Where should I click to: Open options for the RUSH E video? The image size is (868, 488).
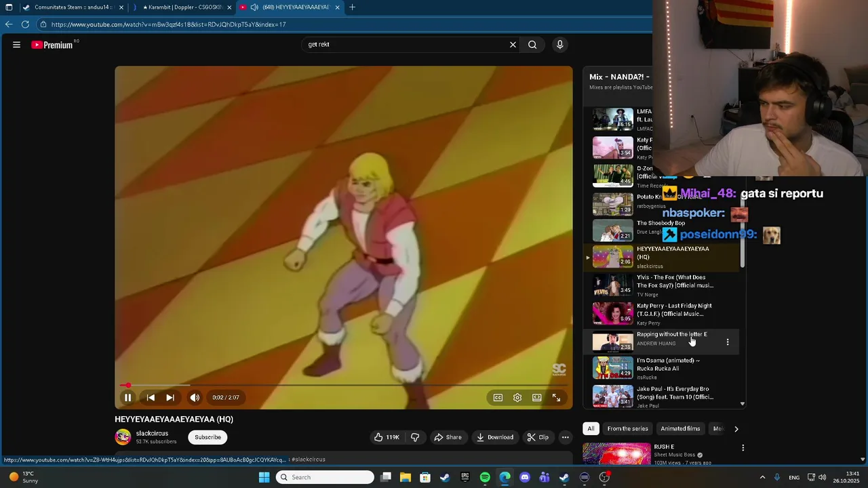(743, 448)
